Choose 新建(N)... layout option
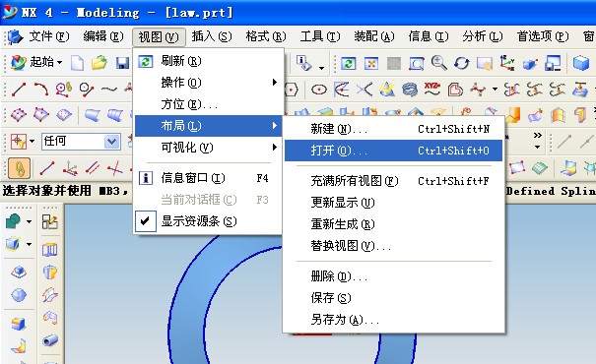The width and height of the screenshot is (596, 364). coord(393,129)
